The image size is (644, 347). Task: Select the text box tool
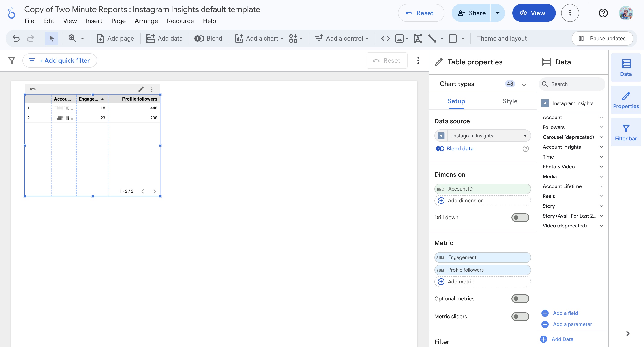pos(418,38)
